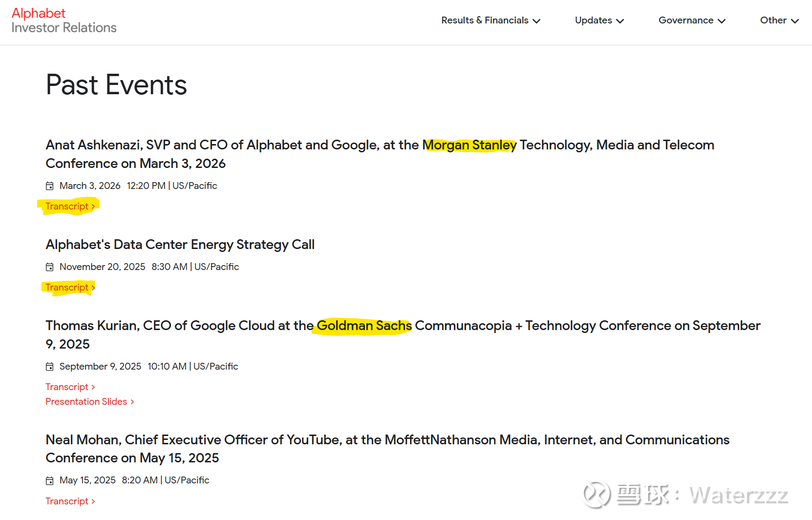Click calendar icon beside September 9, 2025
This screenshot has height=520, width=812.
(50, 367)
